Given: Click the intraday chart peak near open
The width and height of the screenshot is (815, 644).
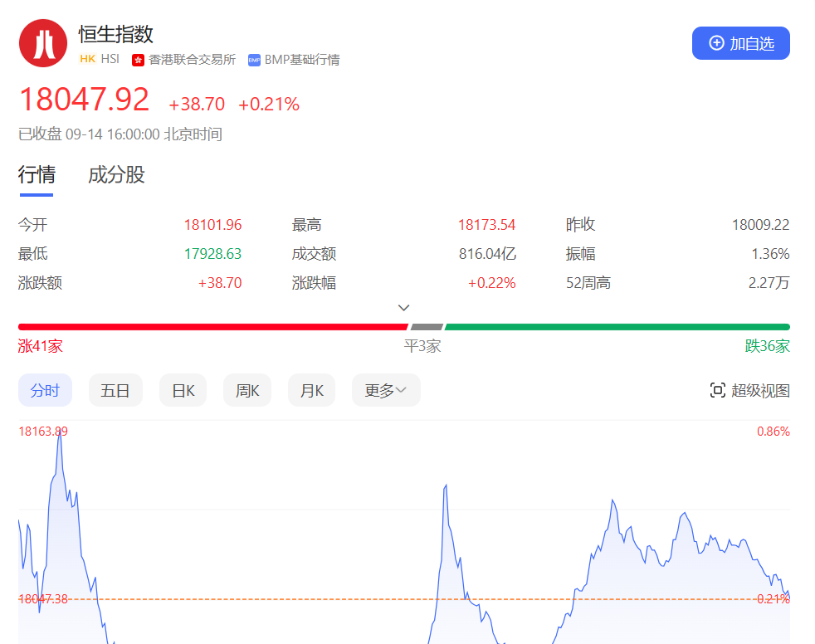Looking at the screenshot, I should 60,433.
